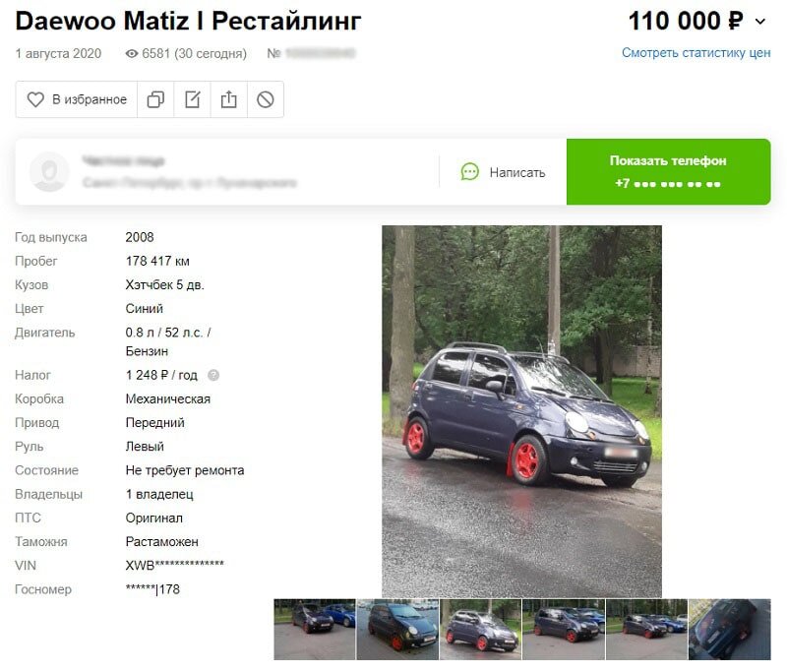Click the views eye icon

pyautogui.click(x=132, y=54)
